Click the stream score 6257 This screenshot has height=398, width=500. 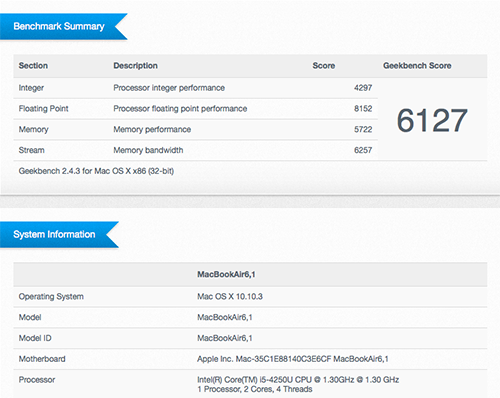pyautogui.click(x=363, y=150)
